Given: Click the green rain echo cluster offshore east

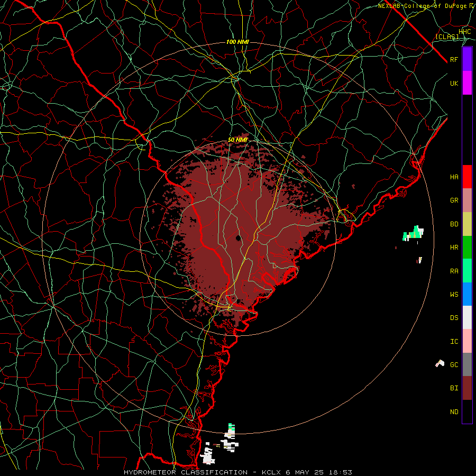Looking at the screenshot, I should click(413, 233).
